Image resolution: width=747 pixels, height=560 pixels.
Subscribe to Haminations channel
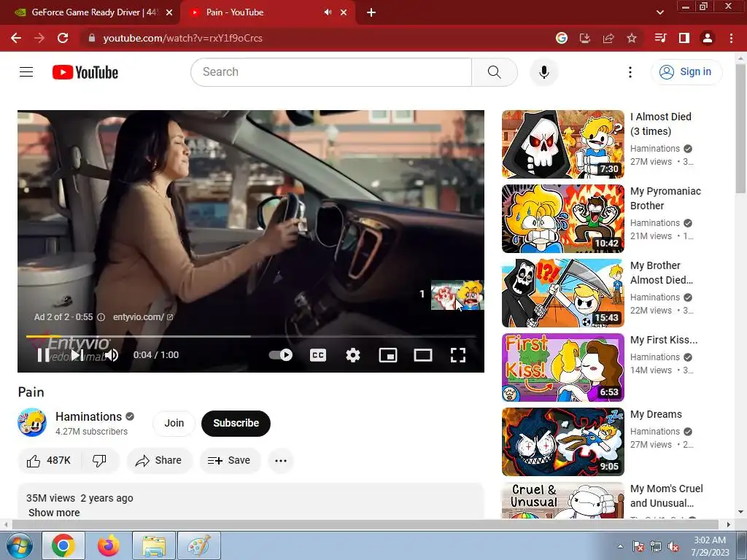click(236, 424)
